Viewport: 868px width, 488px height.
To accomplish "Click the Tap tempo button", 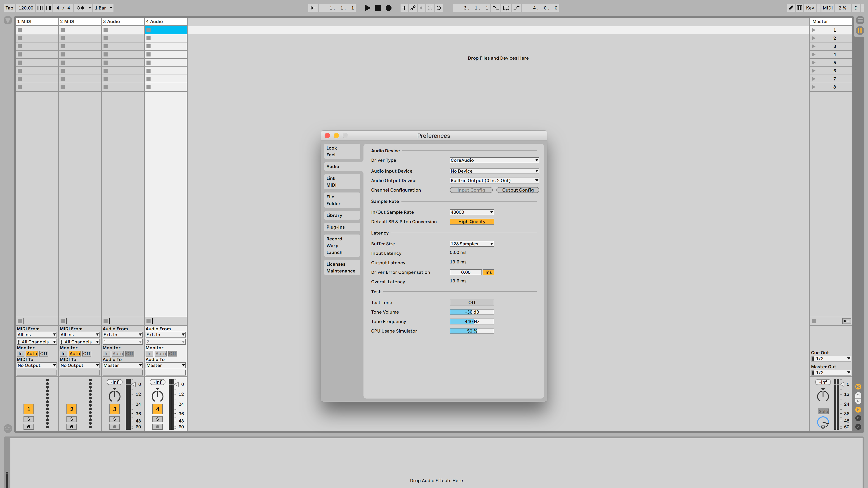I will tap(9, 8).
